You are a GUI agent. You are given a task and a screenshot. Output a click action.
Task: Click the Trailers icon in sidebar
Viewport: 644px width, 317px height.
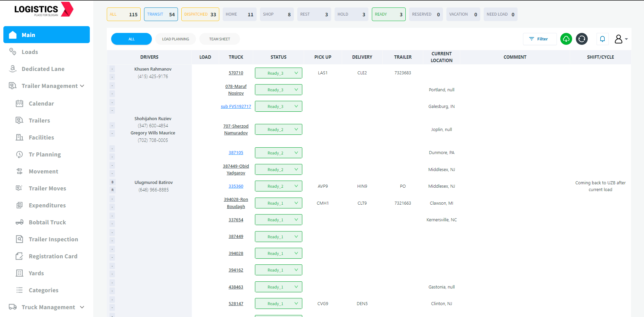coord(20,120)
